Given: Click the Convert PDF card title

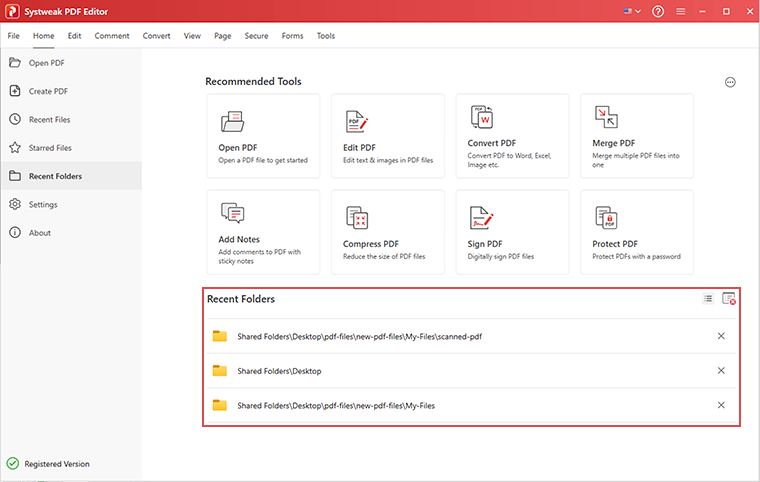Looking at the screenshot, I should pos(491,143).
